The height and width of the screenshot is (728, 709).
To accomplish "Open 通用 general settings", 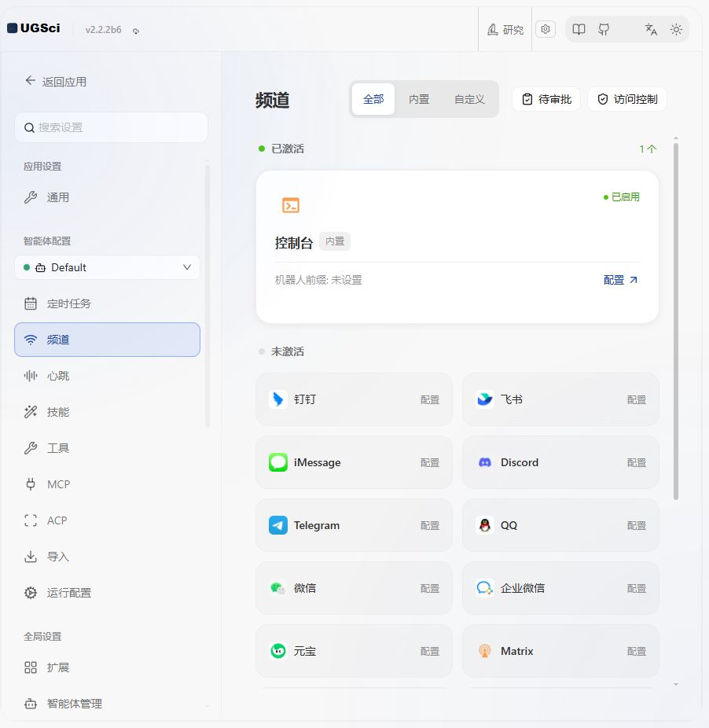I will 107,197.
